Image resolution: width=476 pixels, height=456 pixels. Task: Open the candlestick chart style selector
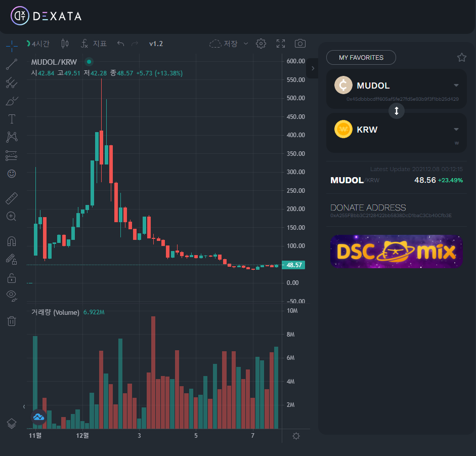coord(65,44)
